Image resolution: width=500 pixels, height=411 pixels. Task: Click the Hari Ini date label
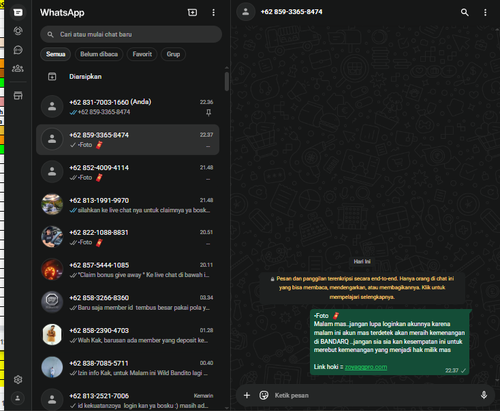362,262
